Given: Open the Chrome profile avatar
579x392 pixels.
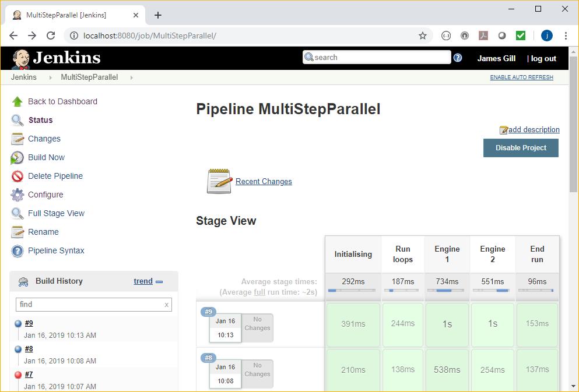Looking at the screenshot, I should point(547,36).
